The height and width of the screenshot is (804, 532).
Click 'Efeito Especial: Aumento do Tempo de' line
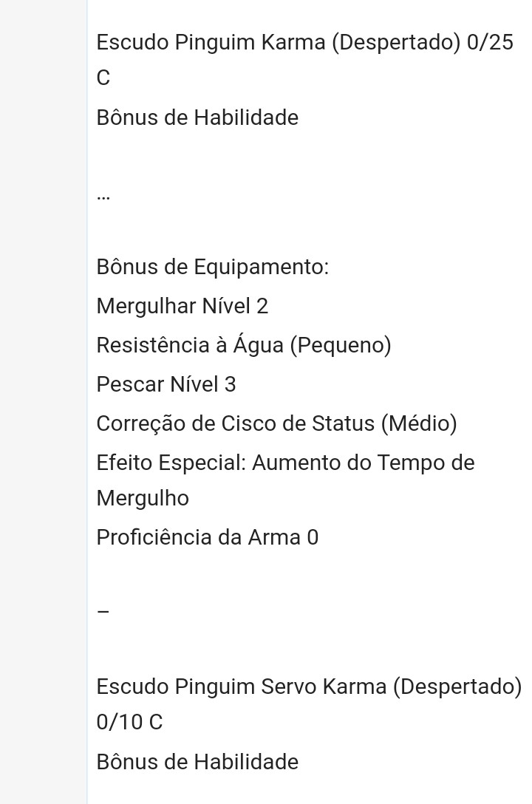(285, 463)
